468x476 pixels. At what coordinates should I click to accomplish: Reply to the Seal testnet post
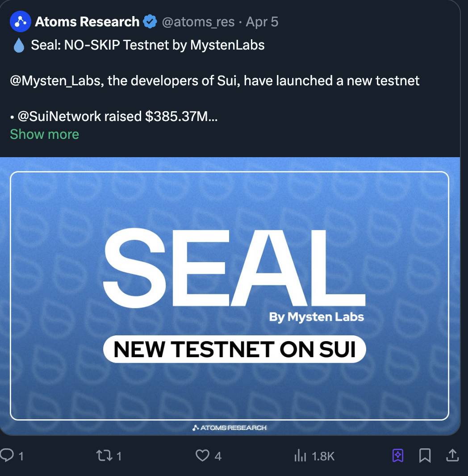[x=8, y=455]
